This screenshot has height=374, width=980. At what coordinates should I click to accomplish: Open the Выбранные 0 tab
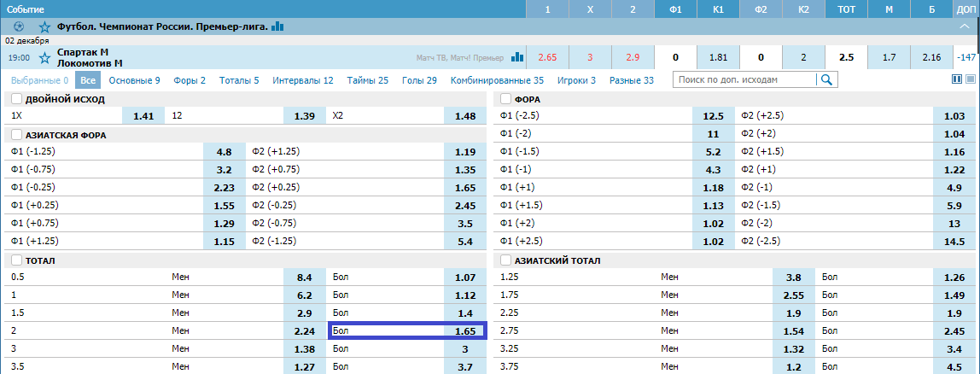pos(39,80)
